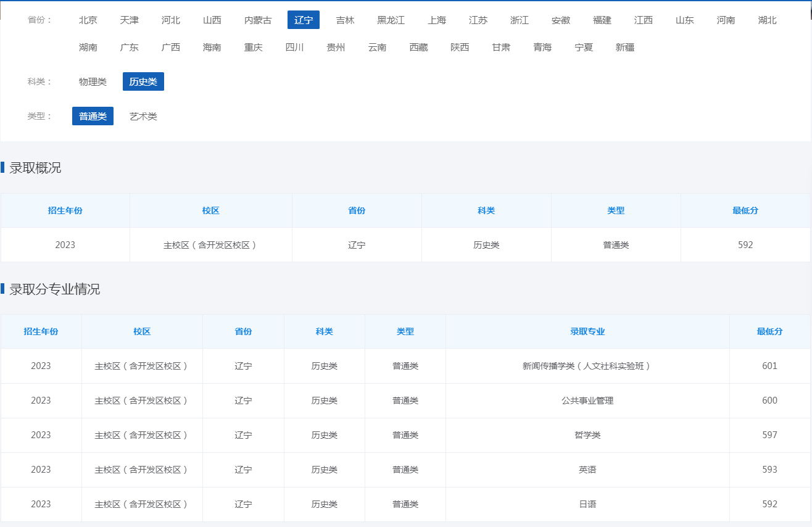
Task: Click score 593 in major table
Action: coord(770,470)
